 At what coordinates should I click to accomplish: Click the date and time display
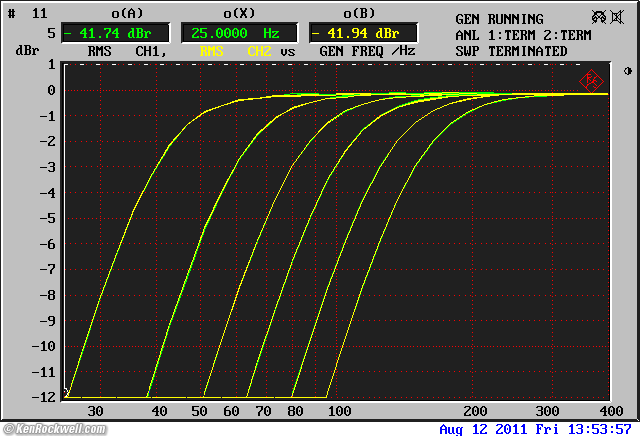(x=535, y=429)
